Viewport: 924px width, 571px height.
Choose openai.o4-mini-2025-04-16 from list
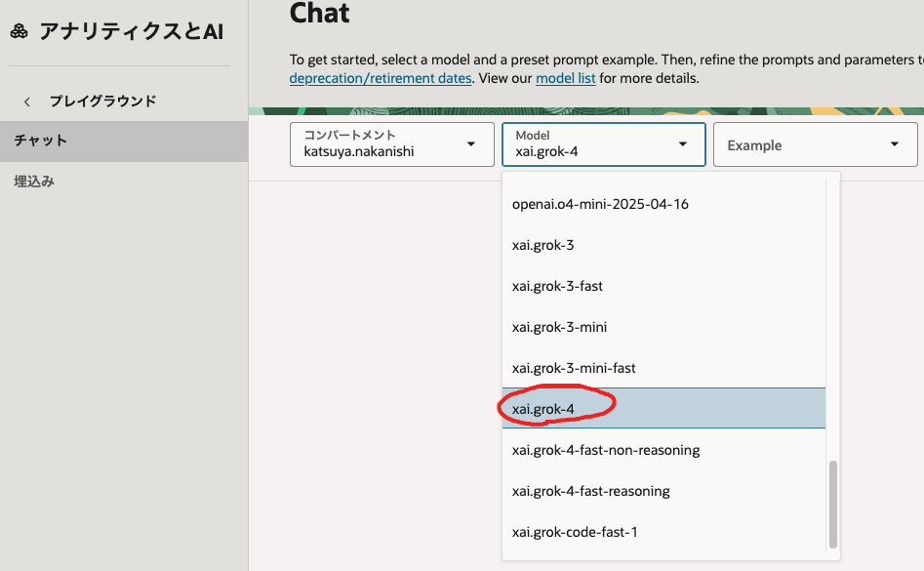[x=663, y=204]
